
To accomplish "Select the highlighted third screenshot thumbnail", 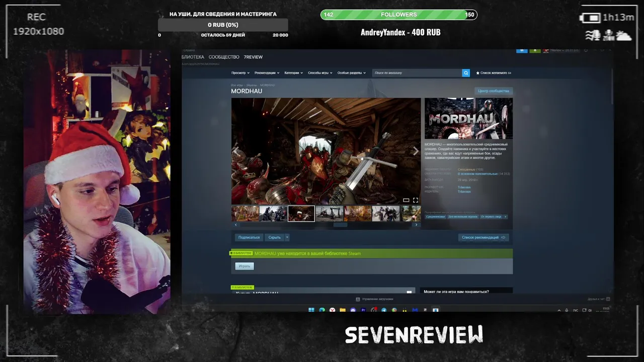I will (301, 214).
